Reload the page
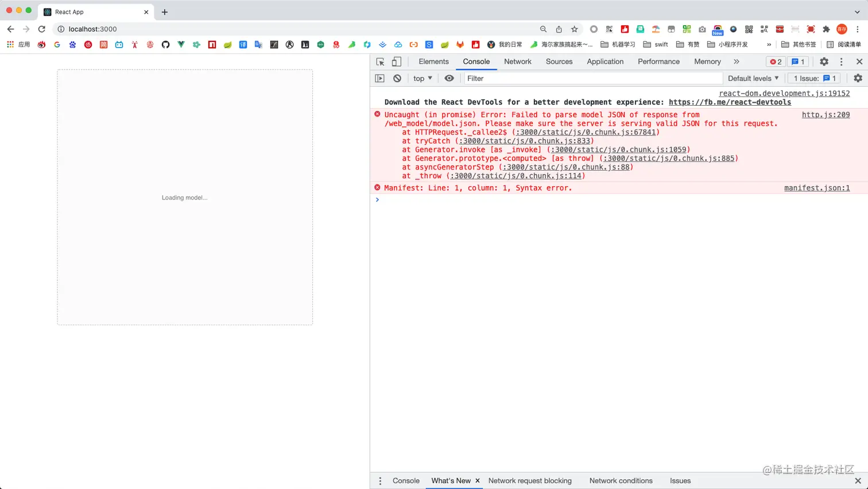This screenshot has width=868, height=489. (41, 29)
